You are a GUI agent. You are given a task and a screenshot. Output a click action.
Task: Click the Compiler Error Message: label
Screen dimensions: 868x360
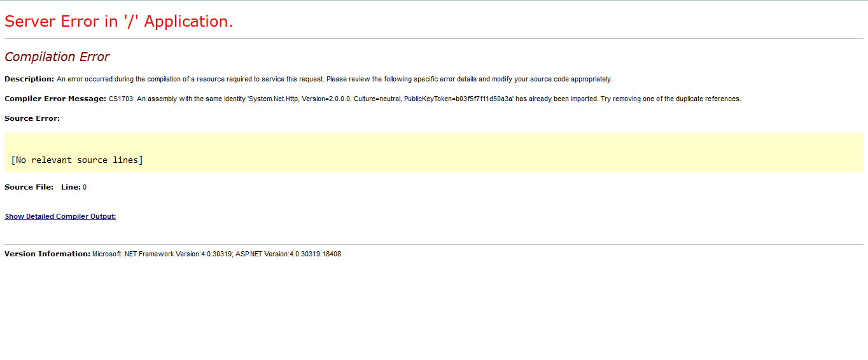(x=55, y=99)
